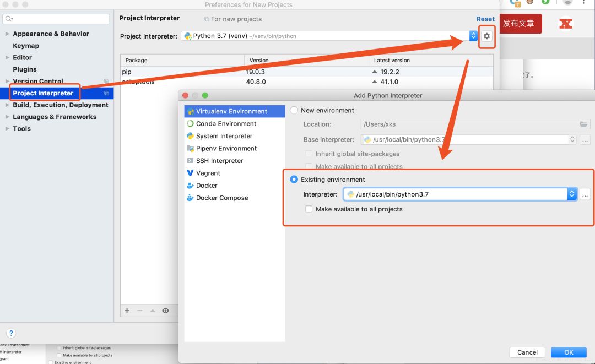Choose Docker Compose in the interpreter list

235,198
